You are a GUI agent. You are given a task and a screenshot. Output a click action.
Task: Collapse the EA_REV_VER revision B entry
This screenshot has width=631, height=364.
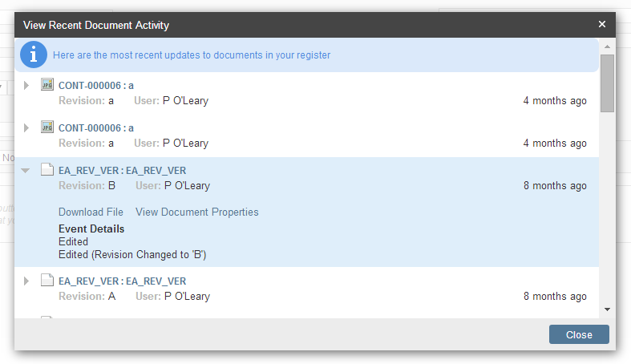click(26, 170)
